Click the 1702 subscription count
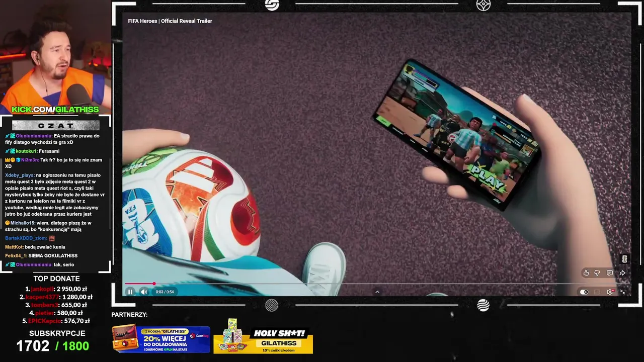This screenshot has width=644, height=362. coord(33,346)
